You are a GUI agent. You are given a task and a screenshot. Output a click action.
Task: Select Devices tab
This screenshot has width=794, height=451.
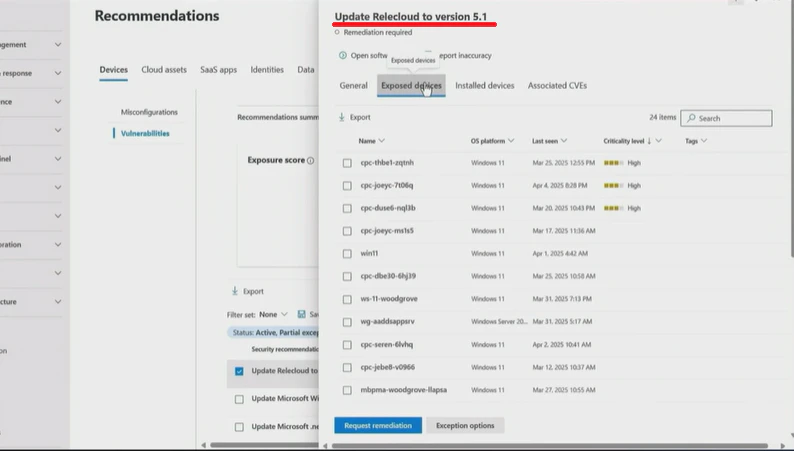(x=113, y=70)
